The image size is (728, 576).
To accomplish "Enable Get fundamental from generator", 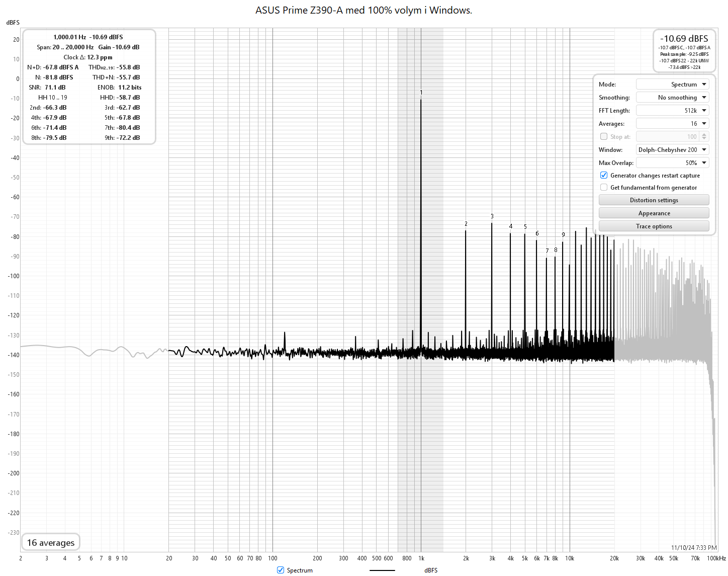I will (603, 187).
